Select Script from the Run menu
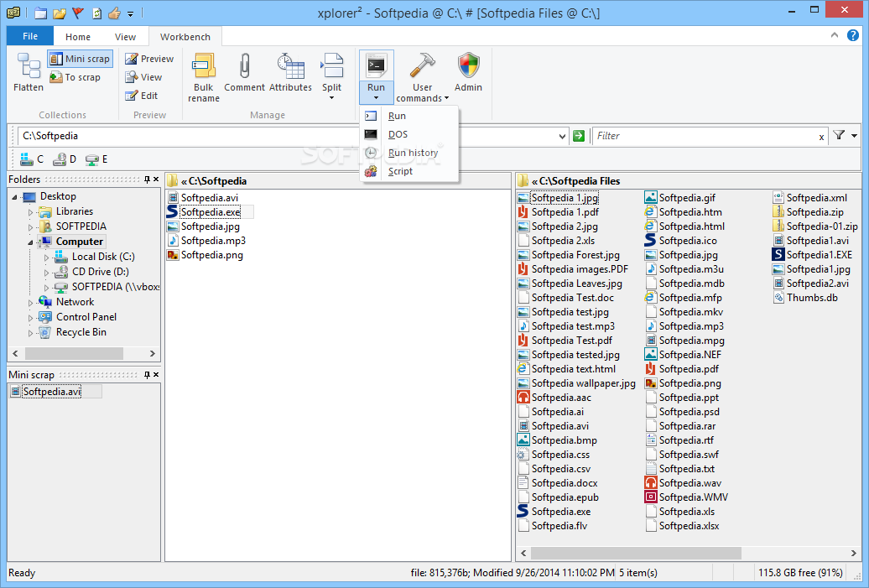This screenshot has width=869, height=588. 409,172
